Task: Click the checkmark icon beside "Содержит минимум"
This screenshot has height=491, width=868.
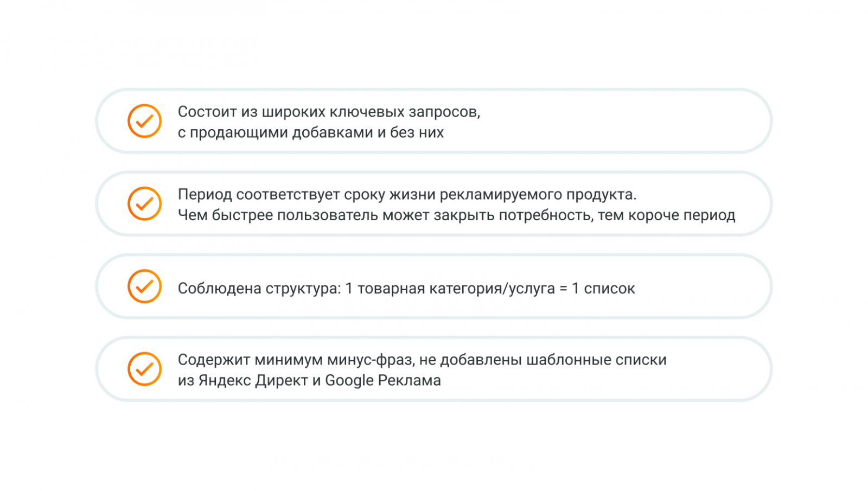Action: pyautogui.click(x=144, y=369)
